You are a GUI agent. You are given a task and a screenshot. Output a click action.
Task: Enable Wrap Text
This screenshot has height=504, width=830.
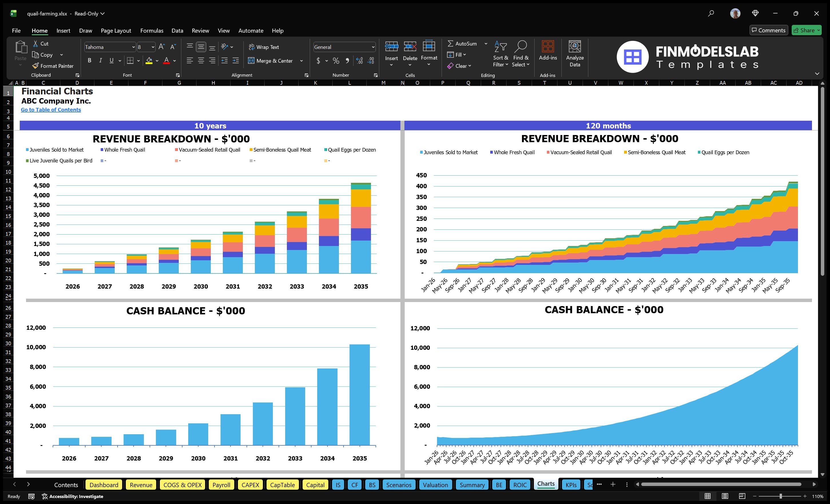click(x=264, y=47)
